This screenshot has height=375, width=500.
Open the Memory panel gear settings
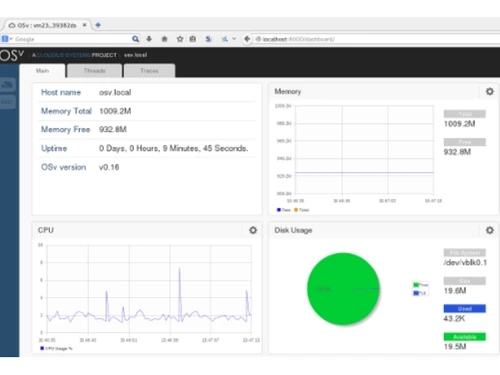[489, 91]
